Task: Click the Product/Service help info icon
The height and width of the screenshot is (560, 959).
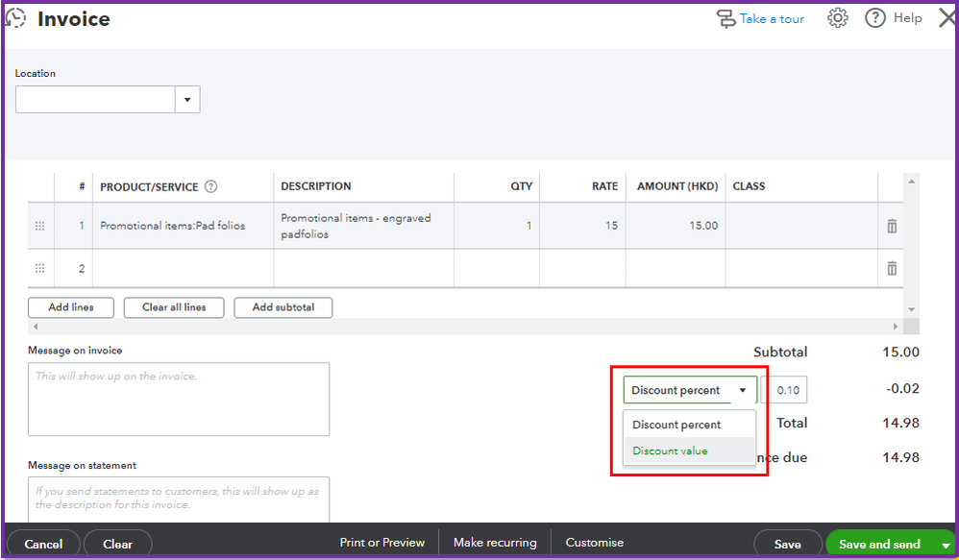Action: [x=211, y=186]
